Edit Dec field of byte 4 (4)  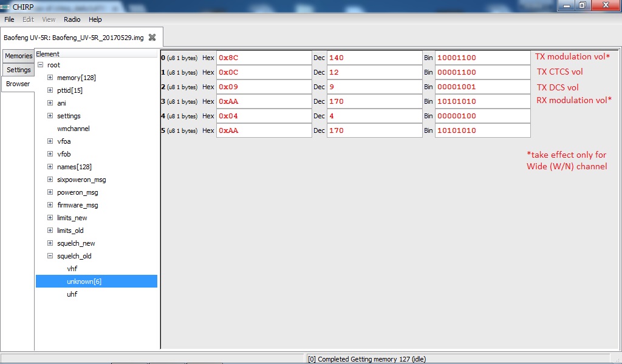tap(374, 116)
